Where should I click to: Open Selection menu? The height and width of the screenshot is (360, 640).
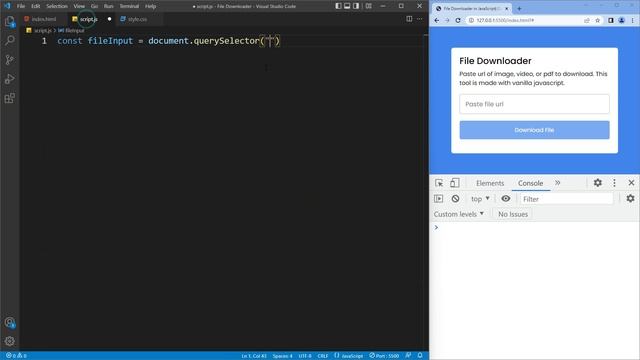pos(57,6)
